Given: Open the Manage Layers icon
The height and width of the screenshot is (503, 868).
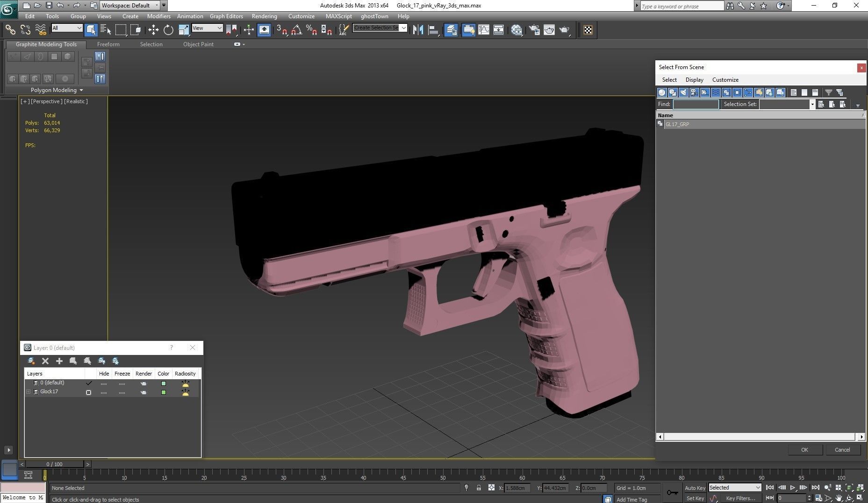Looking at the screenshot, I should 451,30.
